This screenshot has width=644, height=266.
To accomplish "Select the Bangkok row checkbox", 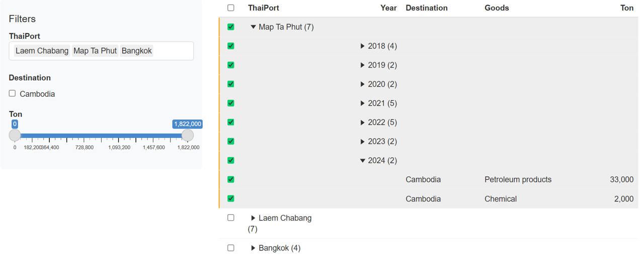I will [x=231, y=248].
